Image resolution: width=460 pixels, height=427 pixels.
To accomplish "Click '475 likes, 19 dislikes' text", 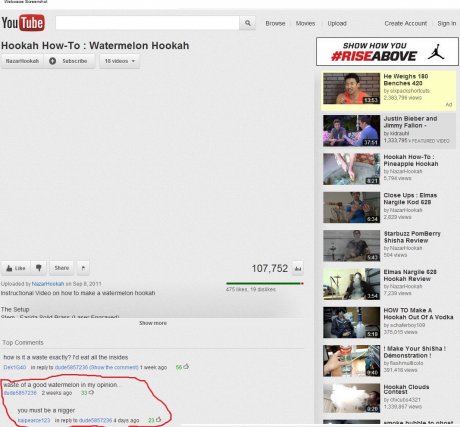I will click(x=251, y=289).
